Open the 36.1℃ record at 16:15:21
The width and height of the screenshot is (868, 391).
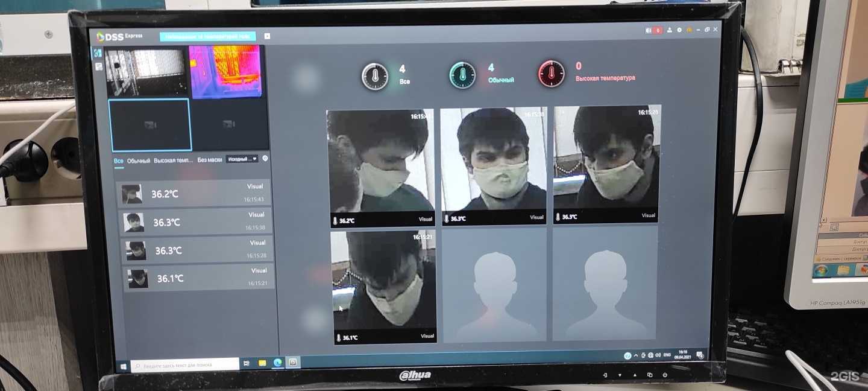click(x=198, y=278)
